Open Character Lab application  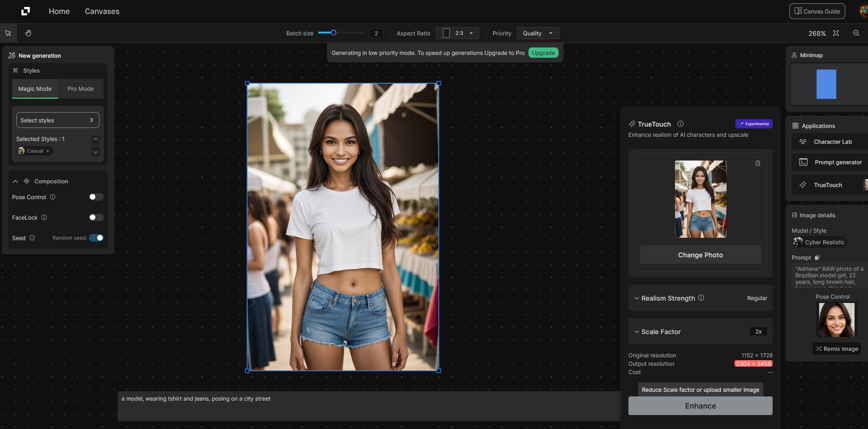click(829, 142)
